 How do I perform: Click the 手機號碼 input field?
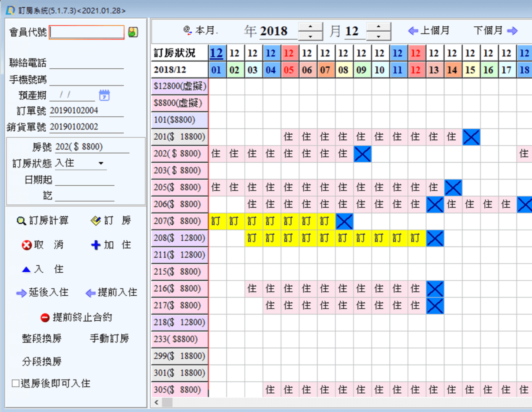coord(87,79)
